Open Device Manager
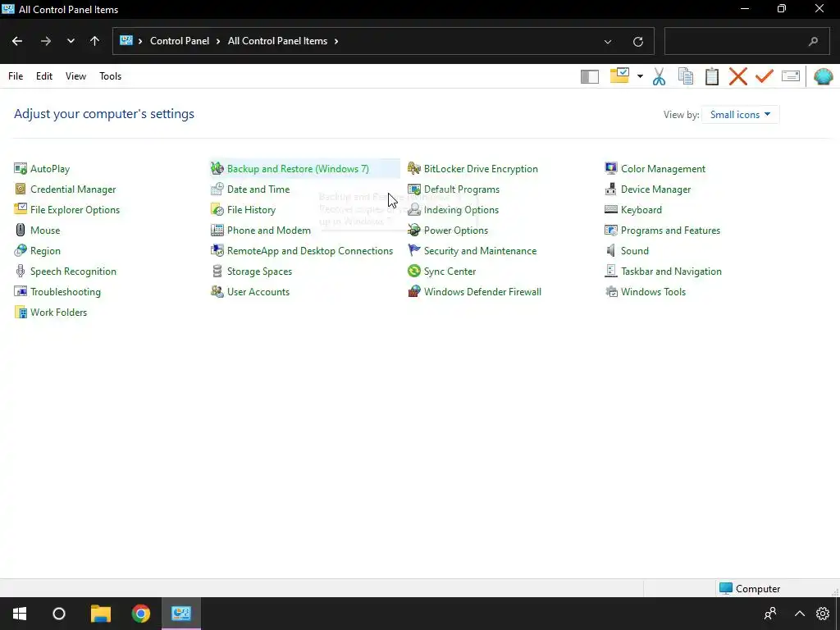Image resolution: width=840 pixels, height=630 pixels. (x=648, y=189)
